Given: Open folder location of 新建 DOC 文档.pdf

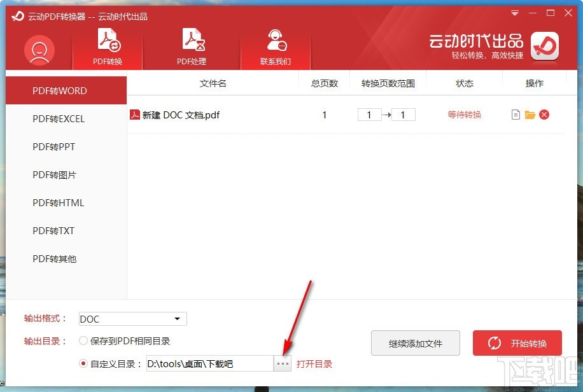Looking at the screenshot, I should (x=530, y=115).
